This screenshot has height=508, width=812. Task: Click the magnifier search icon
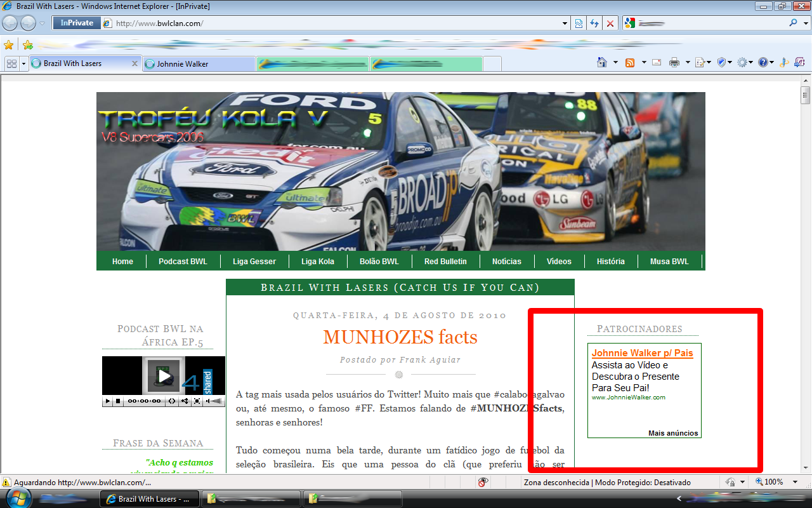point(793,23)
